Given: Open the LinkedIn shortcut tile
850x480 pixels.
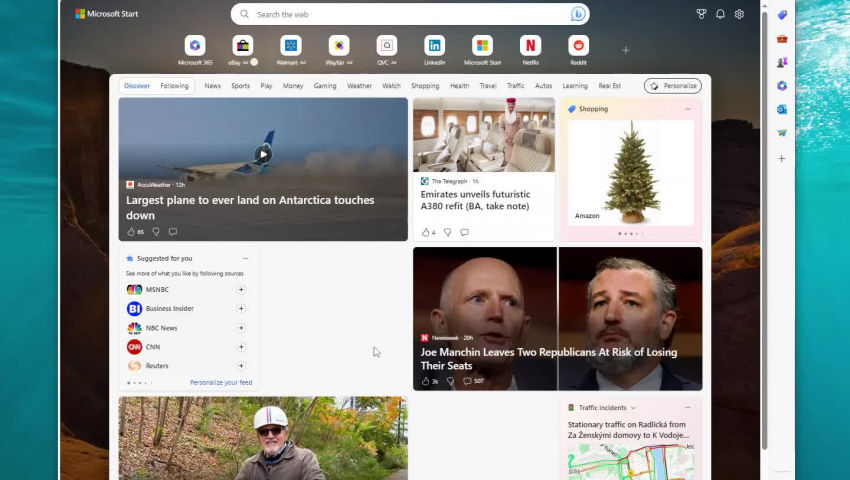Looking at the screenshot, I should [434, 46].
